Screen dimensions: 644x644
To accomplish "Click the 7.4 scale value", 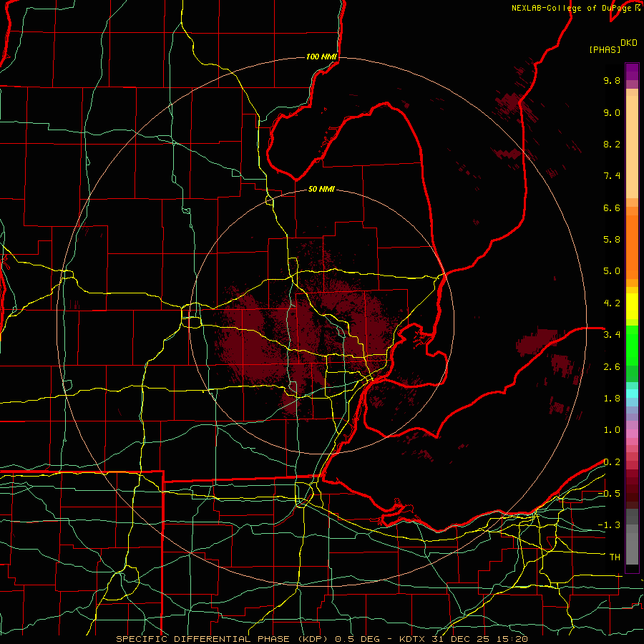I will [612, 176].
